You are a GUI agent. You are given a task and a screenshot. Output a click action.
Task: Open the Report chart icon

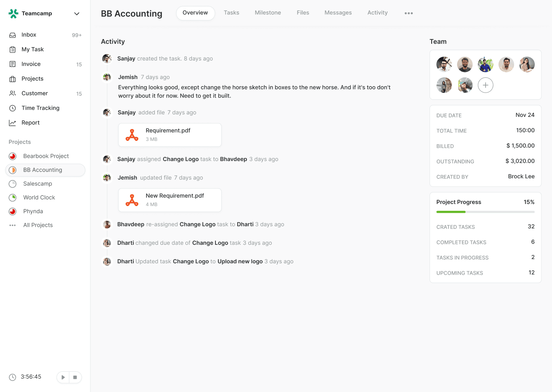tap(13, 122)
